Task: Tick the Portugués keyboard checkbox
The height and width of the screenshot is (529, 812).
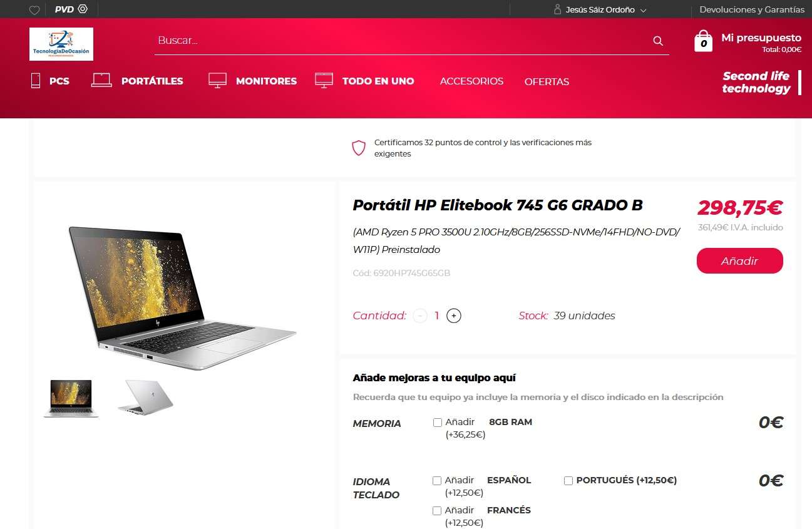Action: (568, 481)
